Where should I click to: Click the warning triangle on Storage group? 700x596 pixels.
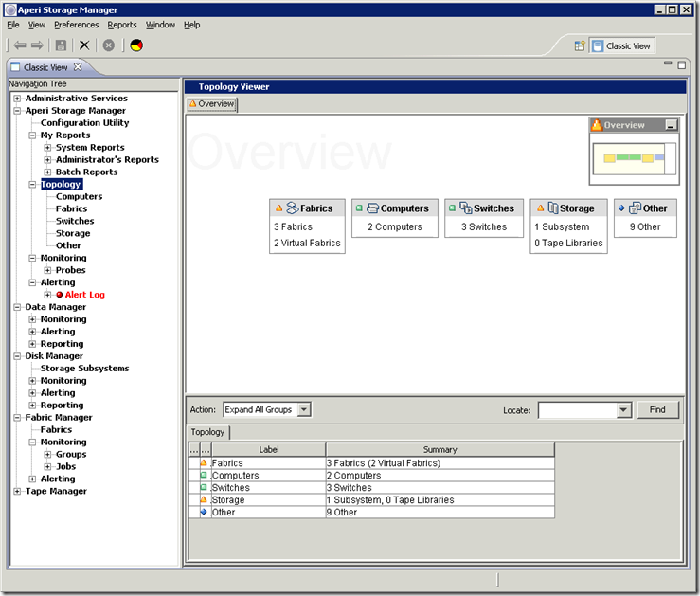[540, 208]
